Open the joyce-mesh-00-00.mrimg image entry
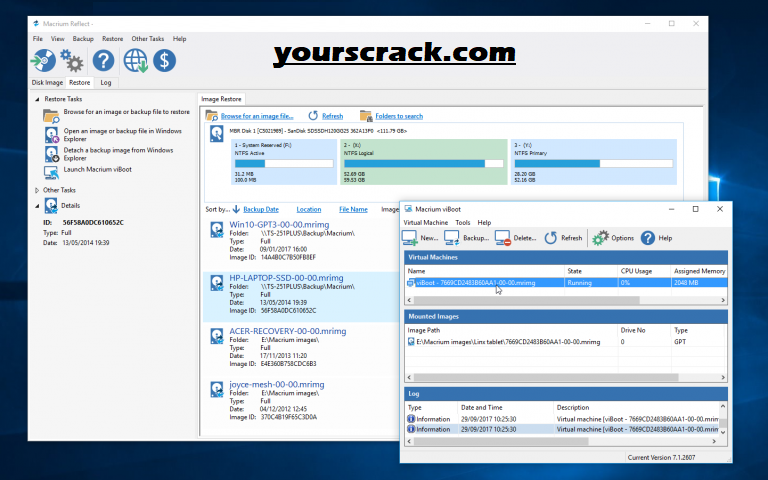 tap(277, 384)
